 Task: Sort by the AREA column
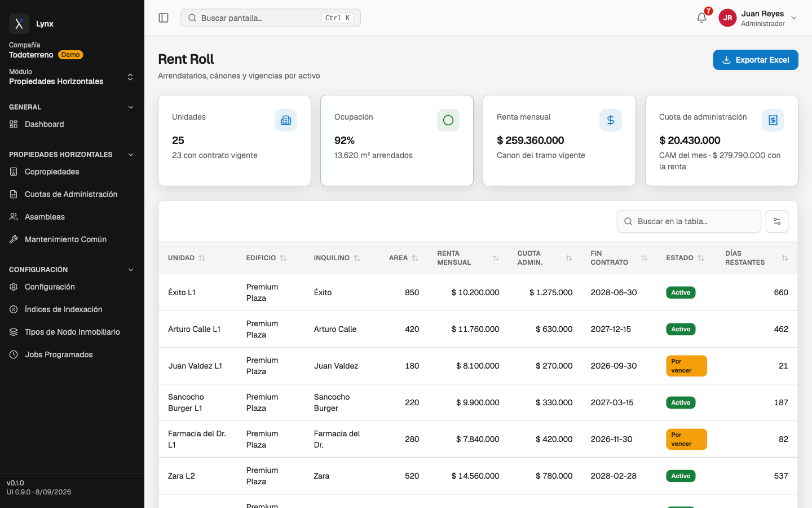tap(404, 258)
